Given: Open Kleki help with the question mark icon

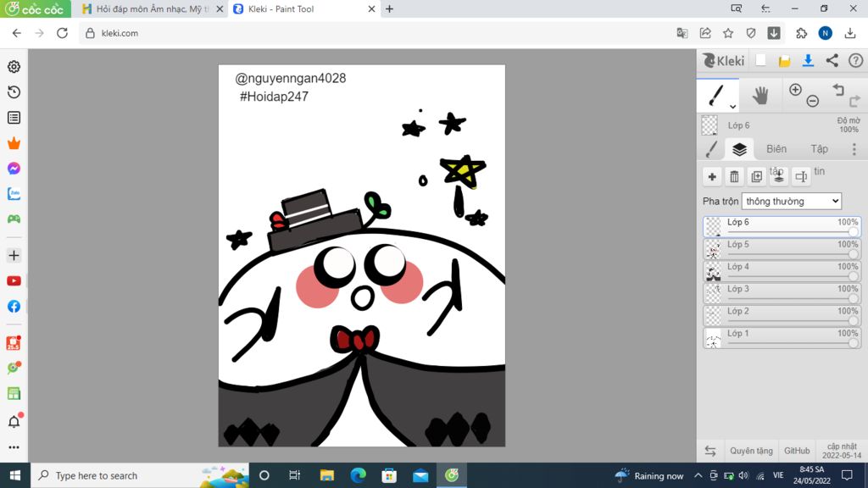Looking at the screenshot, I should [x=855, y=61].
